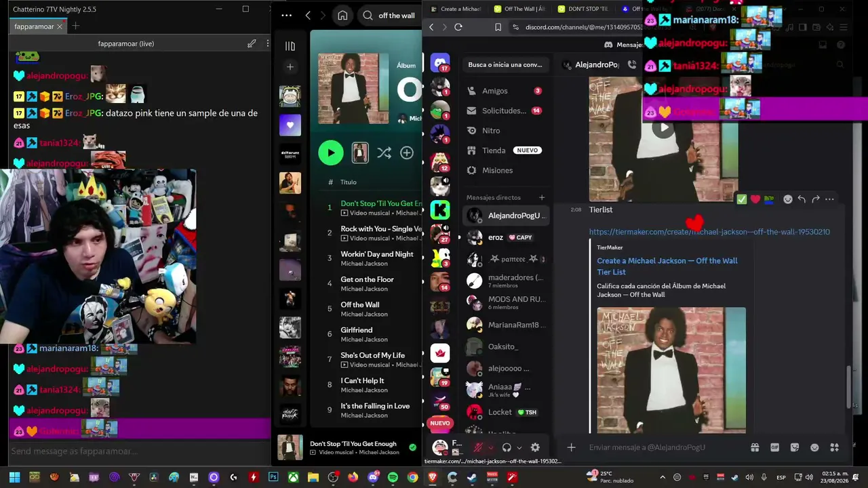The image size is (868, 488).
Task: Open Your Library icon in Spotify sidebar
Action: [x=290, y=46]
